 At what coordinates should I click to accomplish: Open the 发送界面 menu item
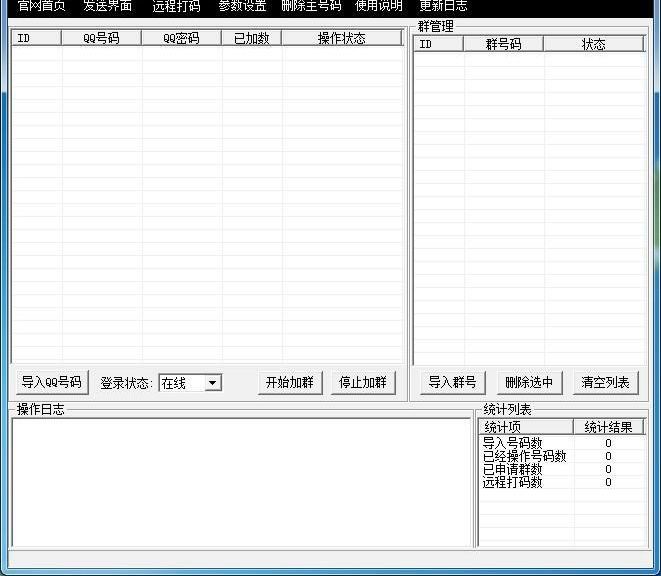point(107,6)
